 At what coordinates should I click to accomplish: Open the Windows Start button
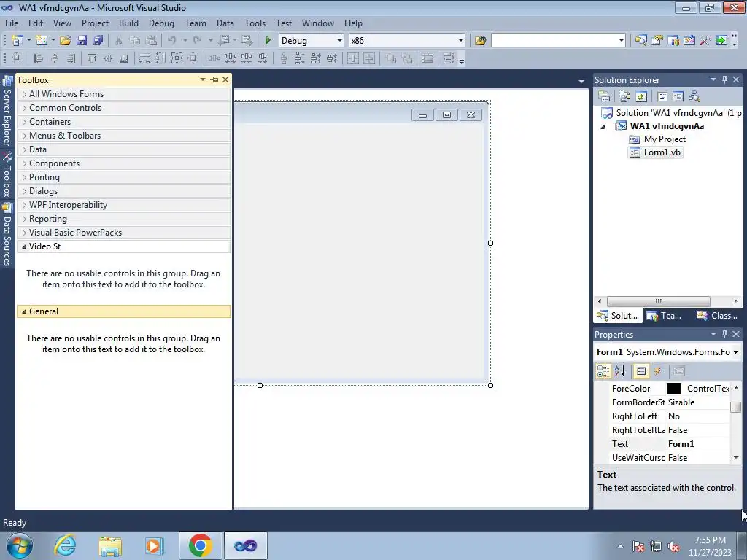(x=20, y=545)
